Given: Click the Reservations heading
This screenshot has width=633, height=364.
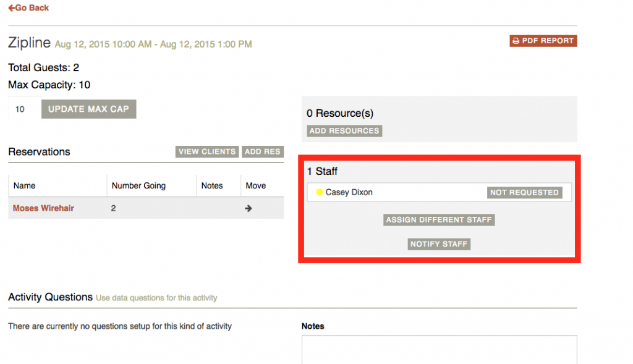Looking at the screenshot, I should tap(39, 152).
